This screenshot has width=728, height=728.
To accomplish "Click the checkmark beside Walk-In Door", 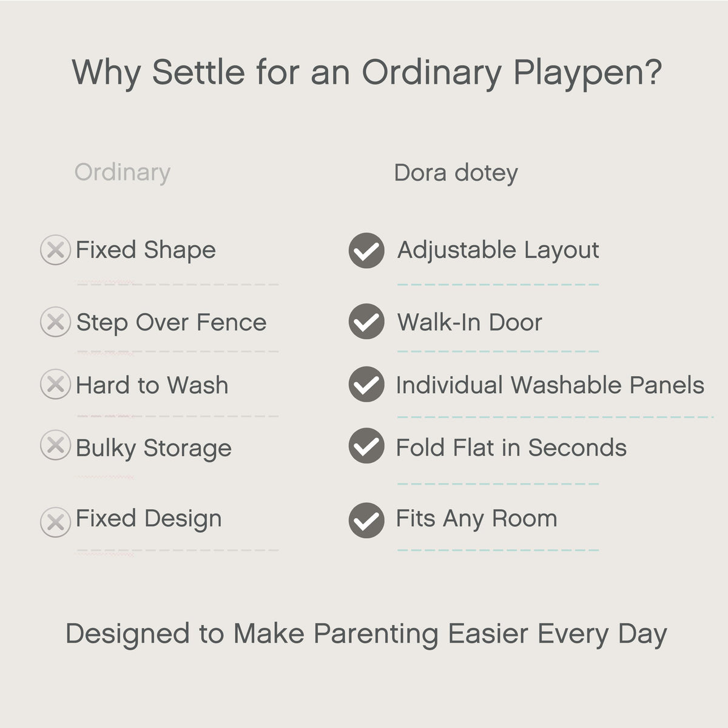I will tap(366, 322).
